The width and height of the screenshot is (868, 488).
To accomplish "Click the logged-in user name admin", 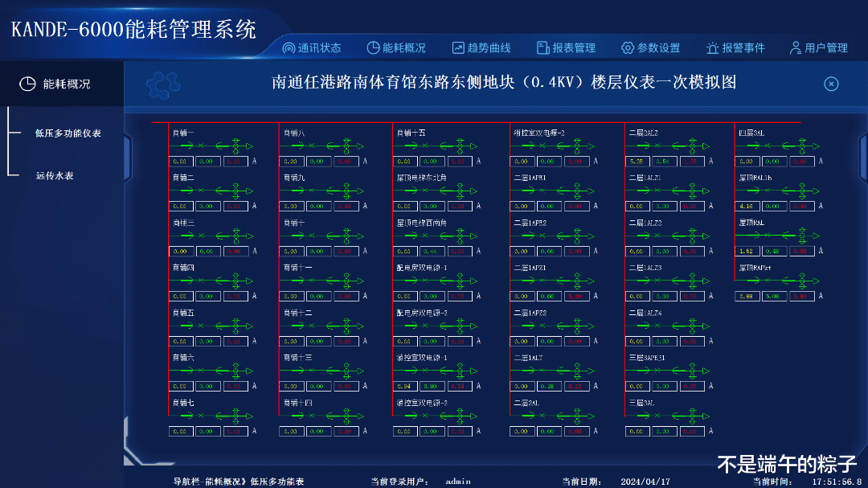I will (x=458, y=482).
